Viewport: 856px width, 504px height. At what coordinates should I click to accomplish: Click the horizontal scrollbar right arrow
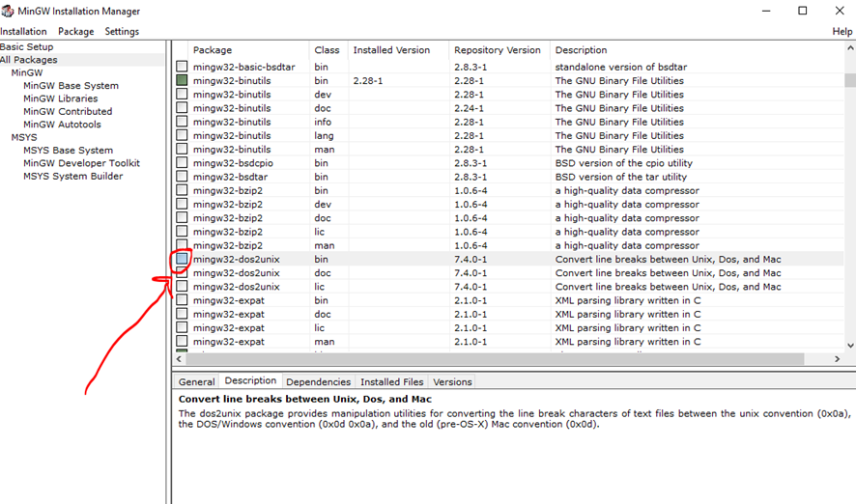click(838, 359)
